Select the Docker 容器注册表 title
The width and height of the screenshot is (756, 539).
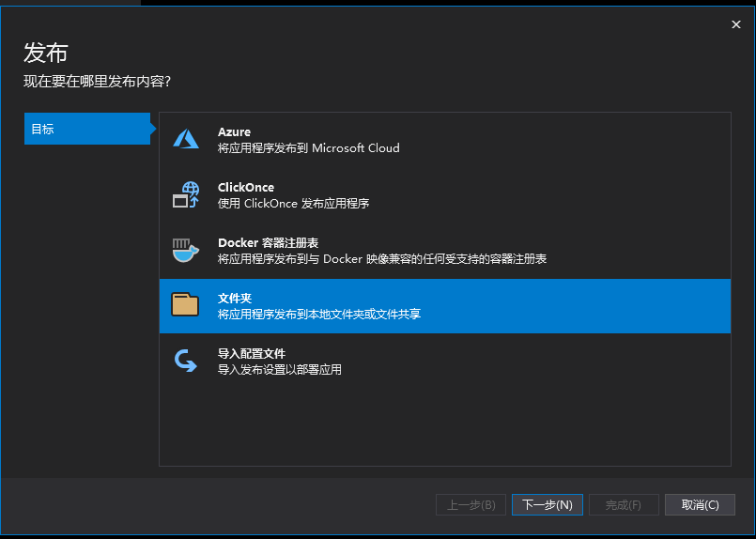click(x=268, y=242)
